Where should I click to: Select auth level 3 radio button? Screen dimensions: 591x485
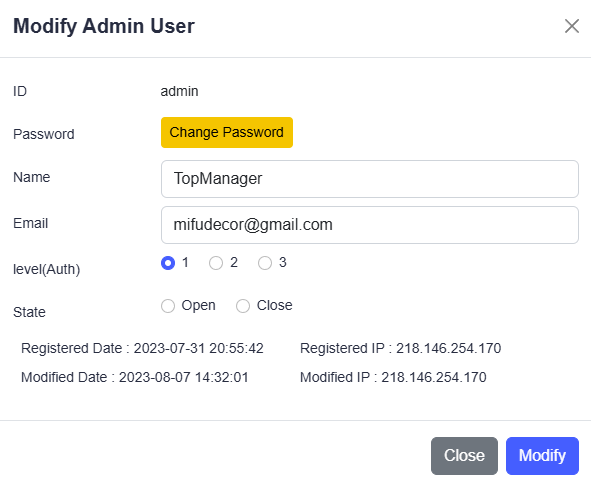coord(265,263)
